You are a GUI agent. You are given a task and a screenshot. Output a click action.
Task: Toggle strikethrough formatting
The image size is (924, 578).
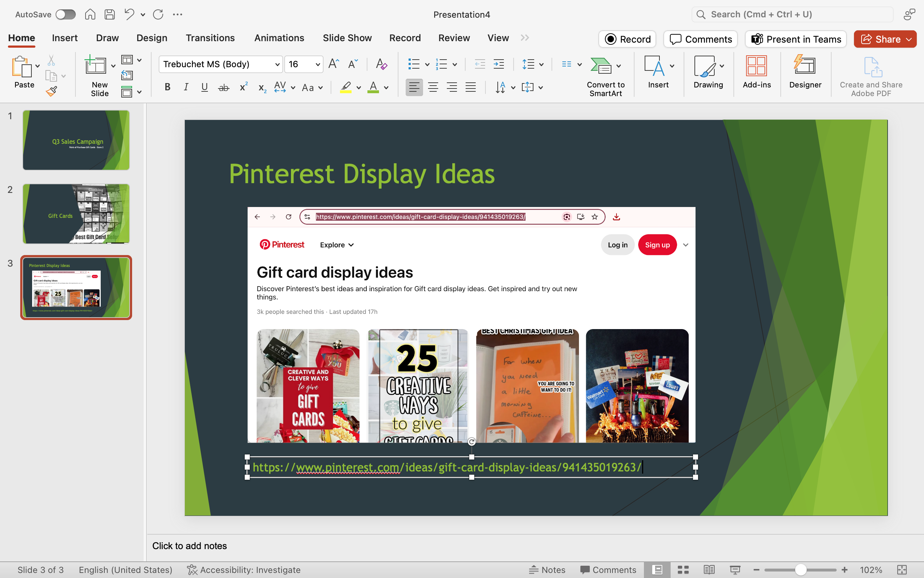pyautogui.click(x=224, y=87)
